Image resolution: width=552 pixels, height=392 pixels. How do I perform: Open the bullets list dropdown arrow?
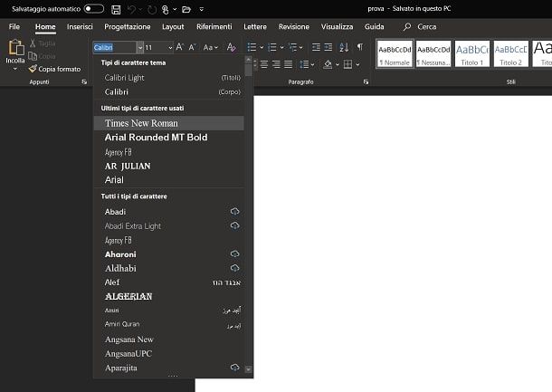262,47
